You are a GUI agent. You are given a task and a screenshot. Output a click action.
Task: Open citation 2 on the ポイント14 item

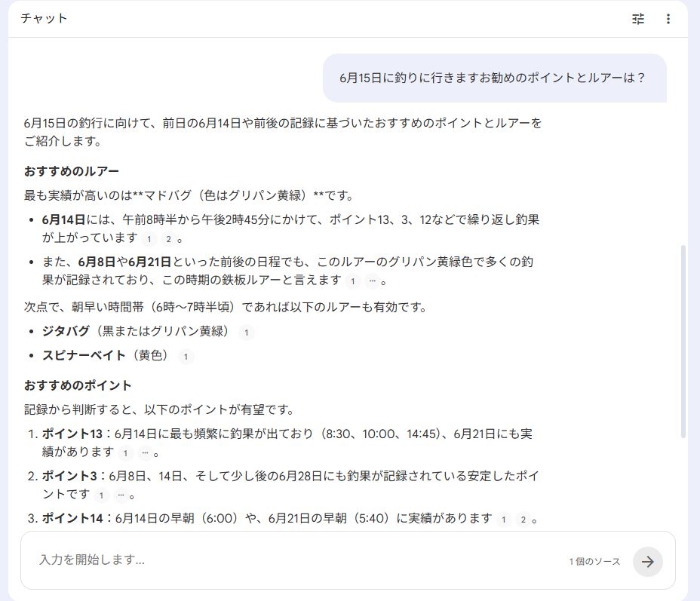coord(523,519)
